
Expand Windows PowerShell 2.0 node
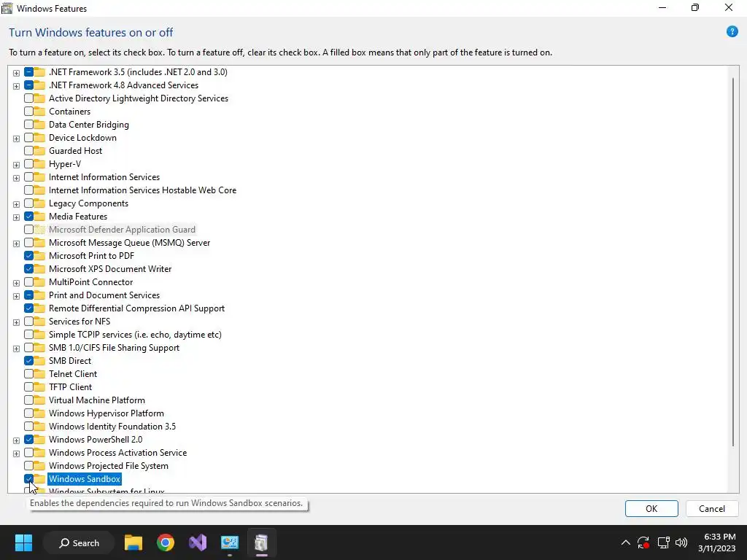click(x=16, y=440)
